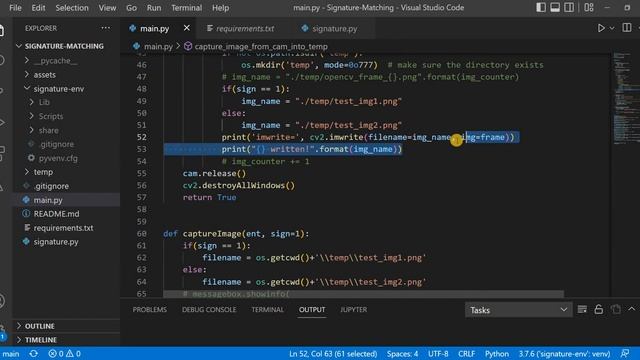640x360 pixels.
Task: Toggle primary side bar layout icon
Action: tap(541, 7)
